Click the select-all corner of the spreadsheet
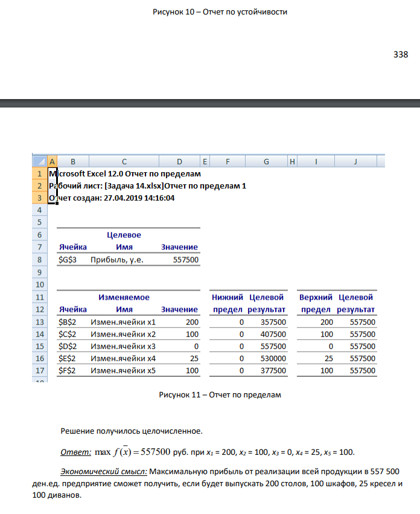The height and width of the screenshot is (514, 420). [40, 161]
